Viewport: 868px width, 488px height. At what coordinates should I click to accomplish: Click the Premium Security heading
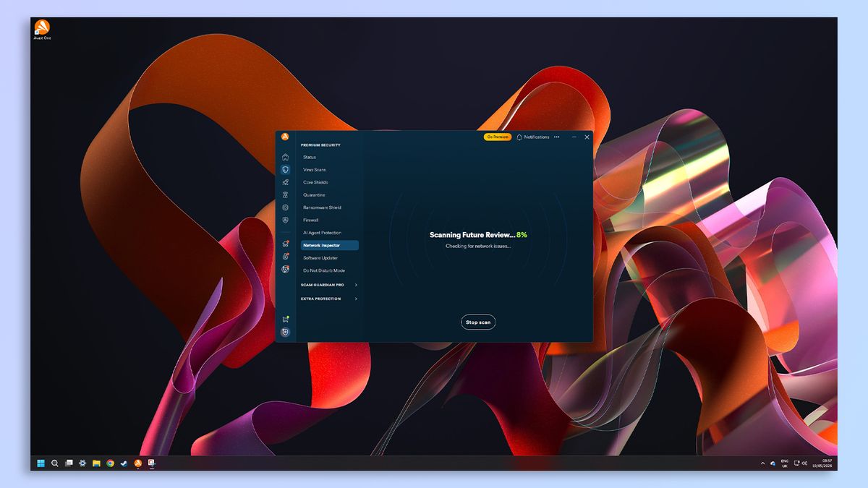coord(320,145)
